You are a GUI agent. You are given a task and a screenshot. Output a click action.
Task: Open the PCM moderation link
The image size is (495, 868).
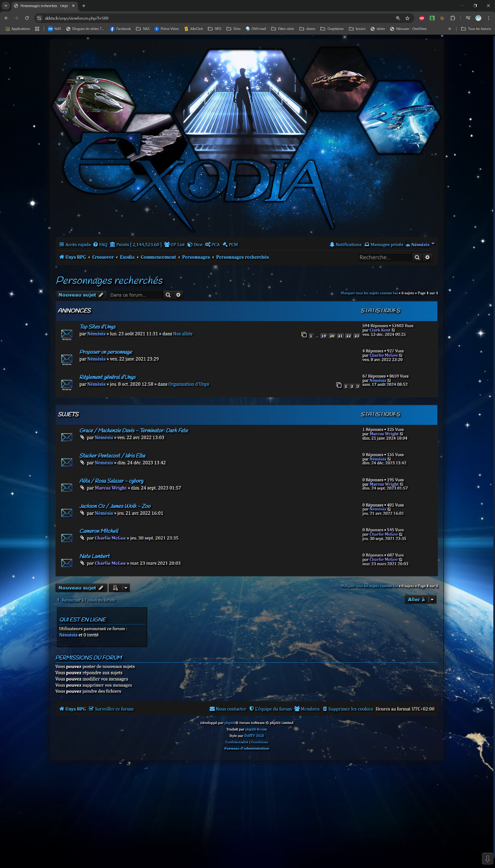tap(230, 245)
